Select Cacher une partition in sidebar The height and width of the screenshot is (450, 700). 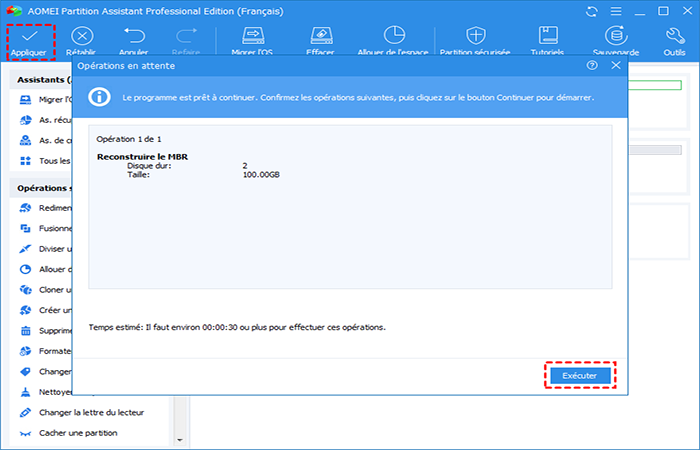79,433
